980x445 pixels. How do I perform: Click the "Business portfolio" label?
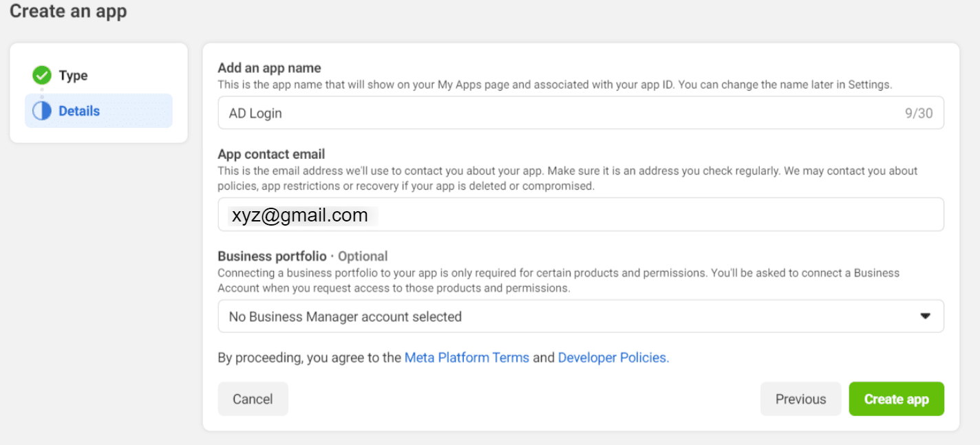[272, 257]
